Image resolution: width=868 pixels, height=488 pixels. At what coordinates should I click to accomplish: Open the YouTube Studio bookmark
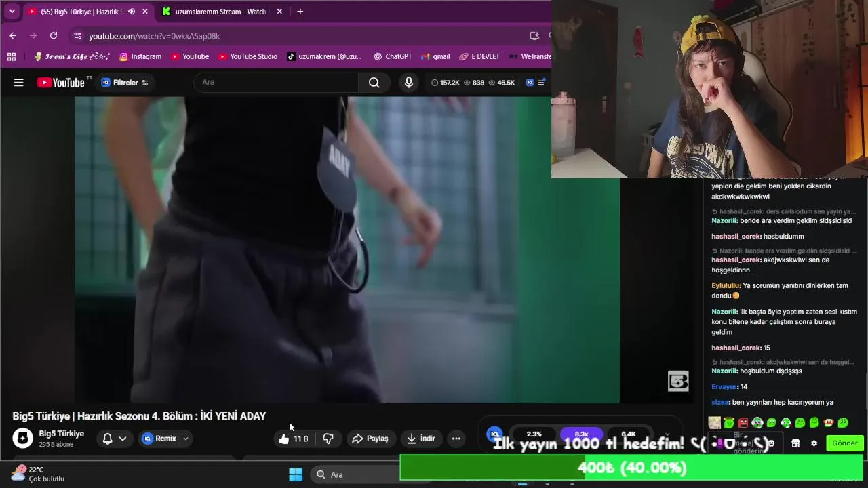click(x=248, y=56)
